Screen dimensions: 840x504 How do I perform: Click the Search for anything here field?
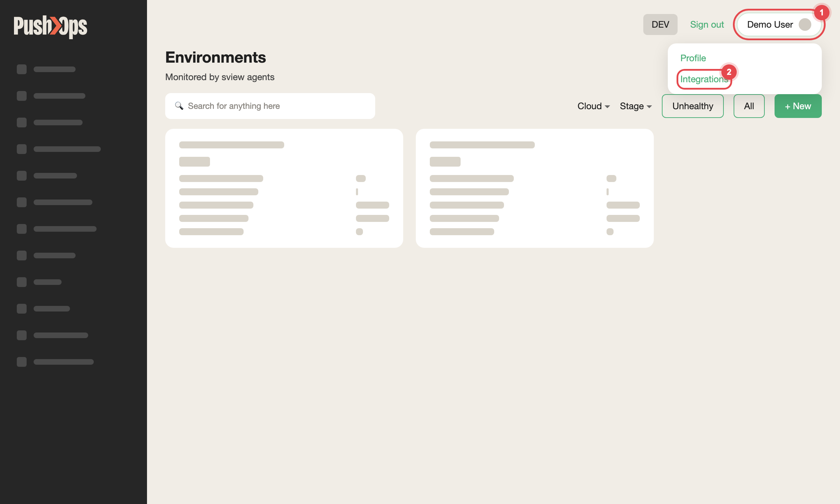(270, 106)
